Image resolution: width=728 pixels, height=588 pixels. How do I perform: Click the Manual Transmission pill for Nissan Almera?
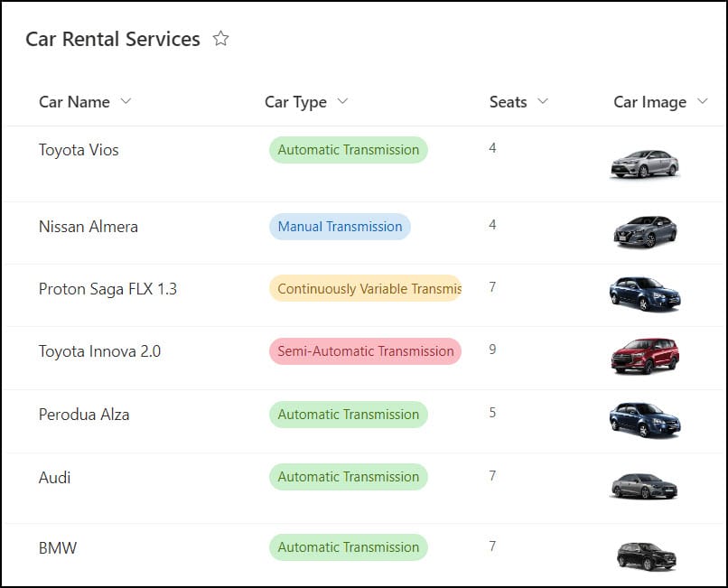pyautogui.click(x=340, y=227)
